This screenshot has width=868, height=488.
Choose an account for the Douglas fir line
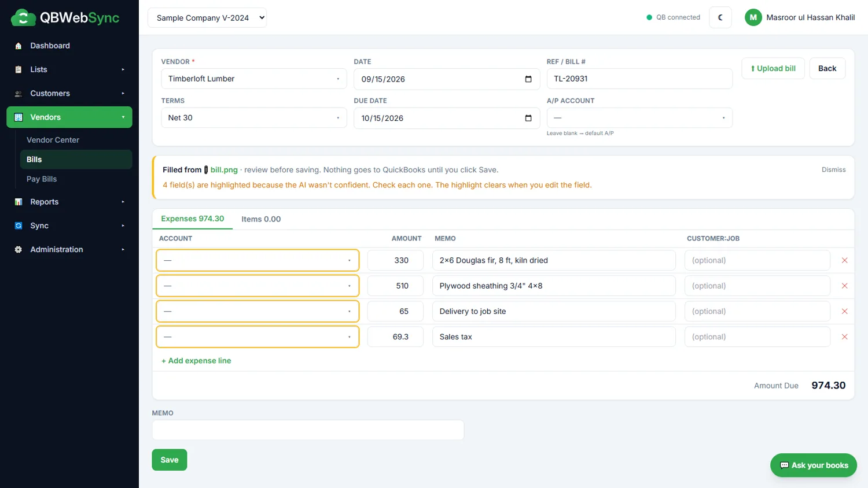[258, 260]
